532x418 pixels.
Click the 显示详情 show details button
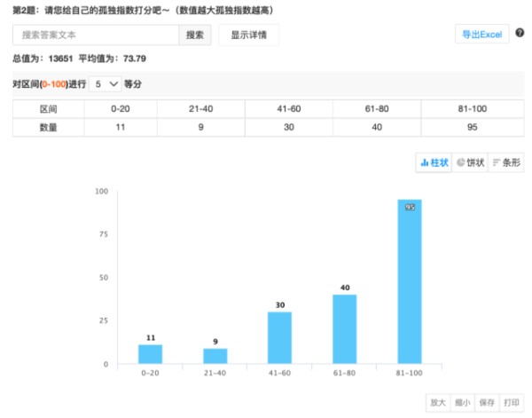(248, 35)
